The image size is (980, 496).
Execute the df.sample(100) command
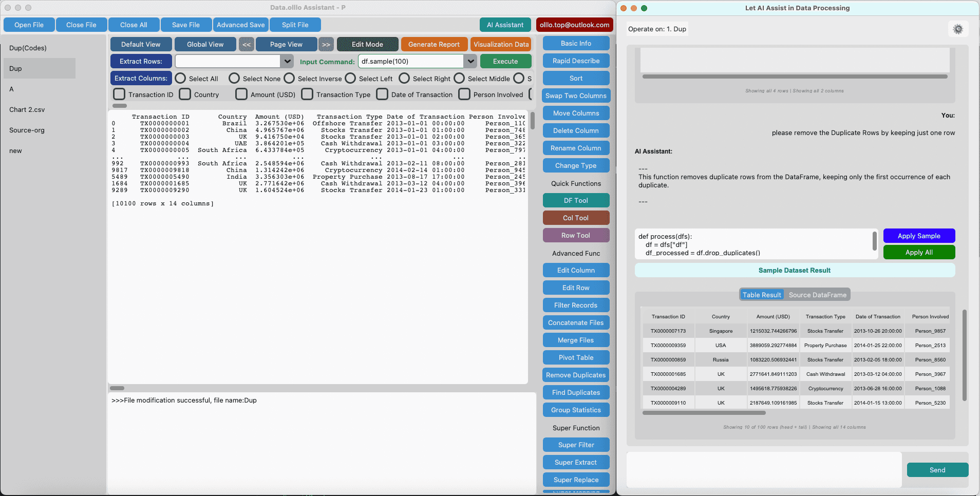pos(505,61)
